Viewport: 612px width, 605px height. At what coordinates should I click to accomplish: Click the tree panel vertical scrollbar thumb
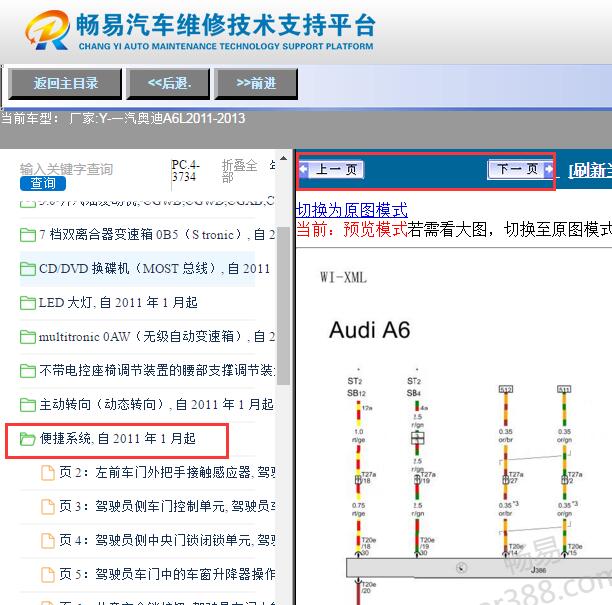(x=284, y=306)
